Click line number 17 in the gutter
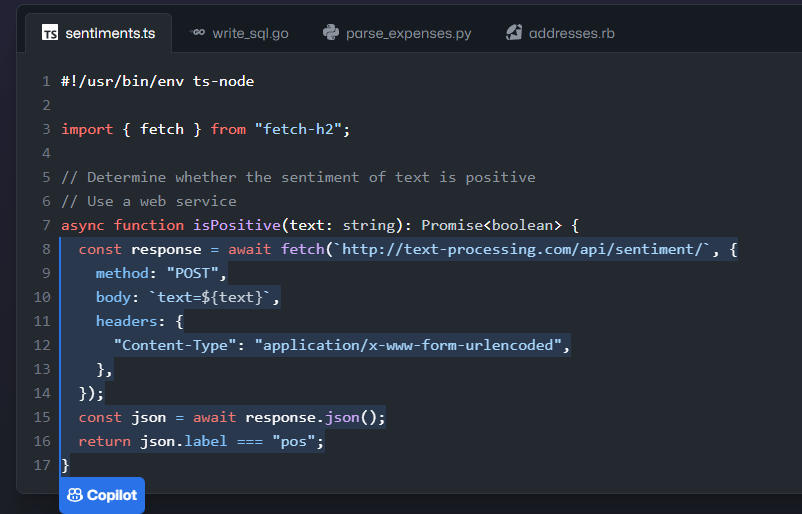 (42, 465)
